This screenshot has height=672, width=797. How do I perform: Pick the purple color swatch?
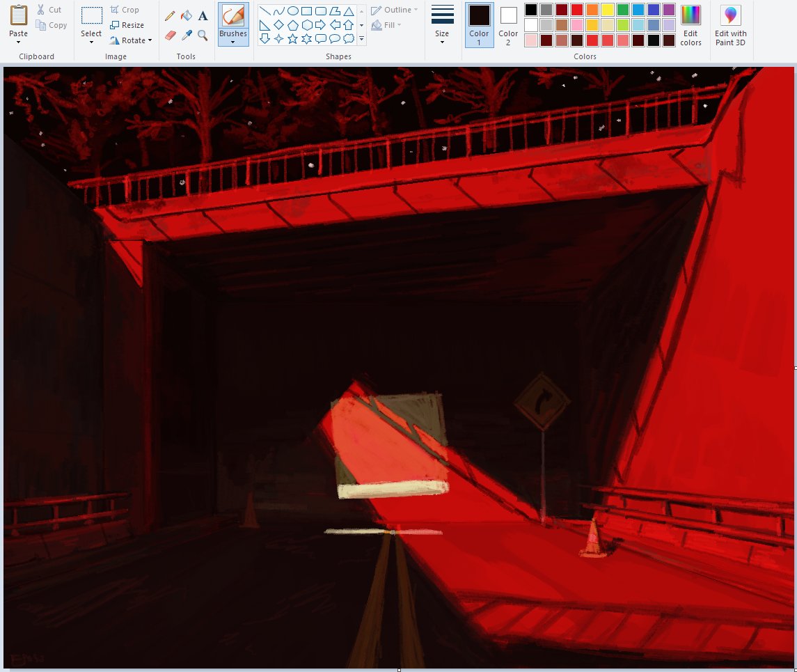[669, 10]
